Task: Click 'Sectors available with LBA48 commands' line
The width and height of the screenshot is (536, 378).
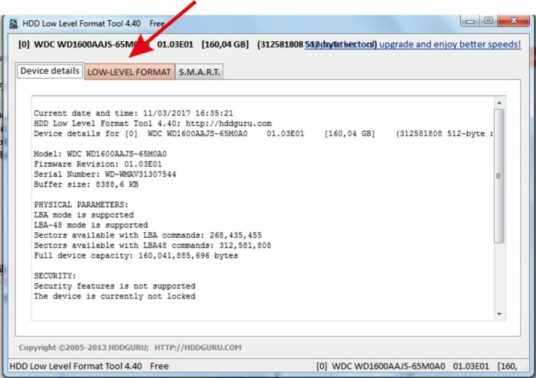Action: pos(152,245)
